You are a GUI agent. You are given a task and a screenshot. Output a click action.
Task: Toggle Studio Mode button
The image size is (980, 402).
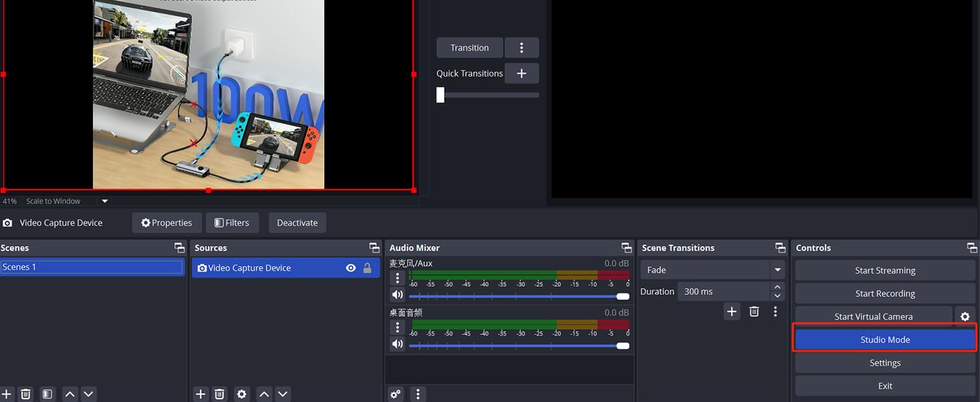point(884,340)
